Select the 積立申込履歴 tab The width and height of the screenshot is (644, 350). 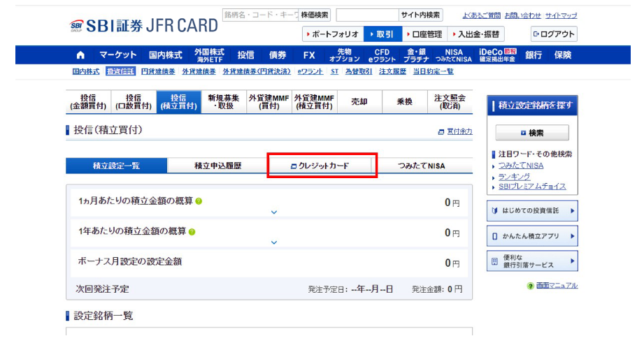click(217, 166)
